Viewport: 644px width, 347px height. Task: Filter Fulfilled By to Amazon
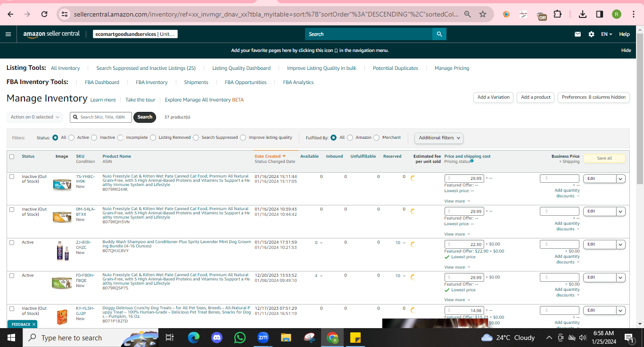point(350,138)
